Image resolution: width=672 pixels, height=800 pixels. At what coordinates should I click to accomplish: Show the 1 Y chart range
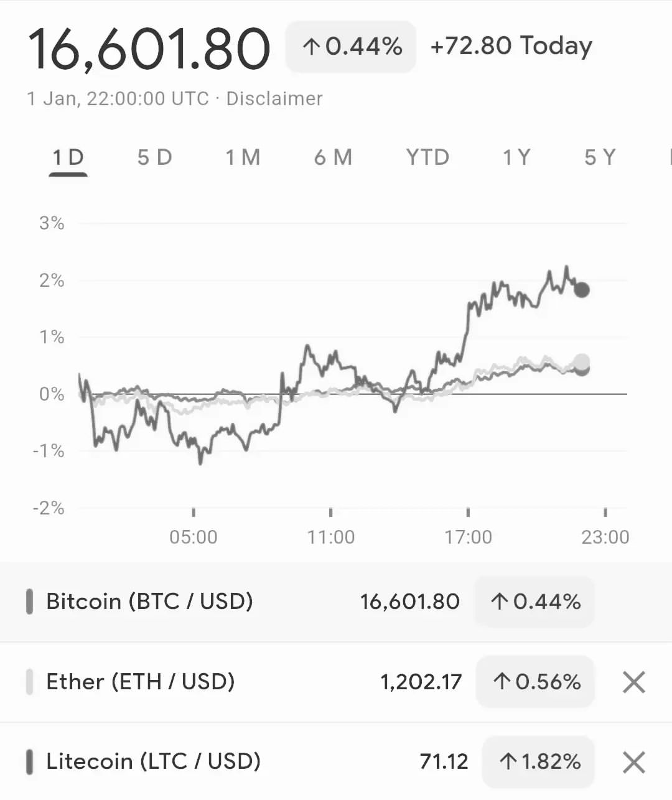516,158
